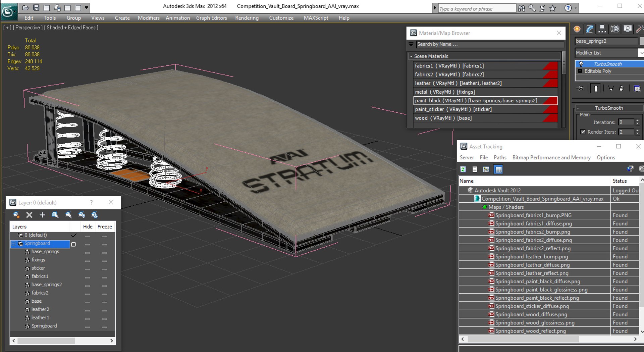644x352 pixels.
Task: Click the Communication Center satellite icon
Action: coord(542,8)
